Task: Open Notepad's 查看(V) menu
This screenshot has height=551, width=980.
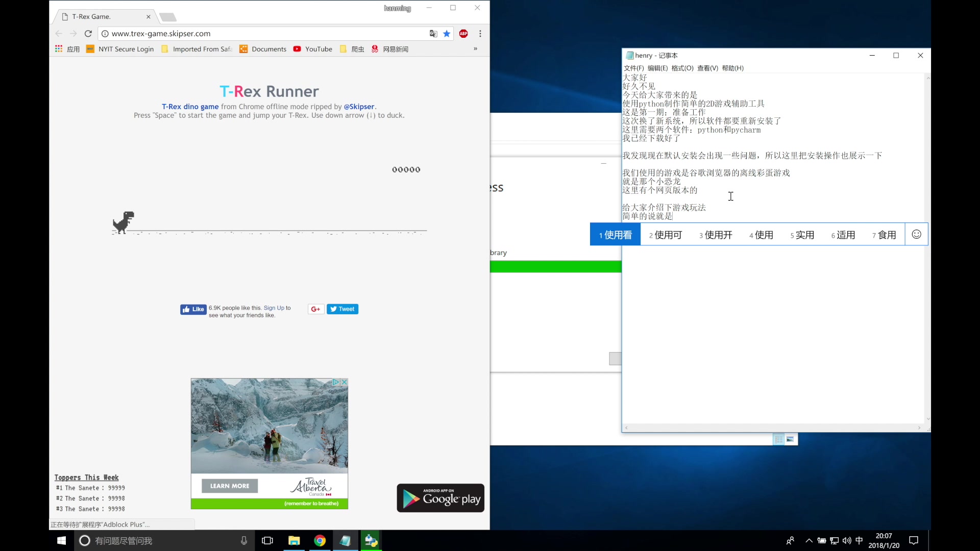Action: coord(707,68)
